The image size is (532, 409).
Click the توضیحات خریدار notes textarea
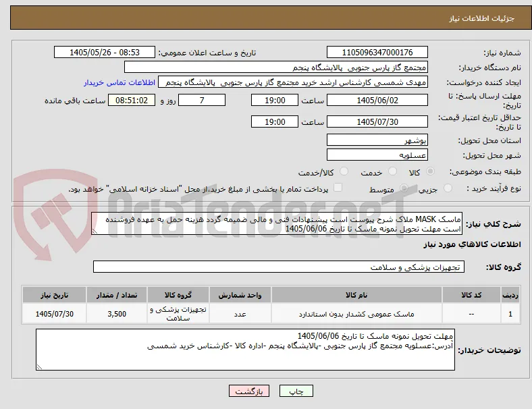[245, 350]
